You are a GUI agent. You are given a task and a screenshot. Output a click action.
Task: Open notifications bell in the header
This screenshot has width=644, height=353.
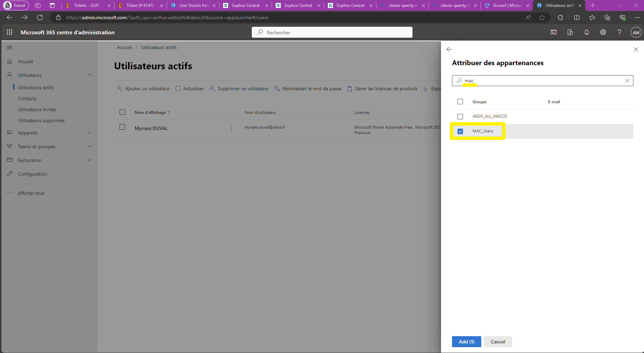click(x=587, y=32)
